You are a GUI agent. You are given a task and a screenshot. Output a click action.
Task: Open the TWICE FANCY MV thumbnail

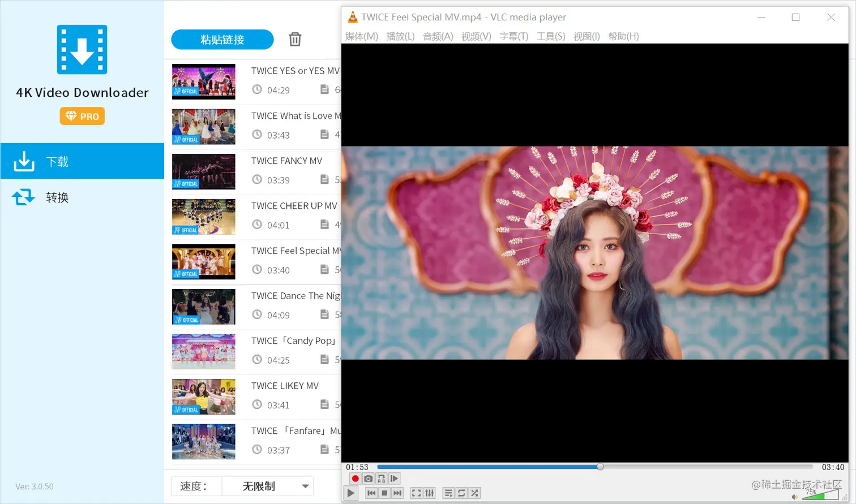click(204, 171)
